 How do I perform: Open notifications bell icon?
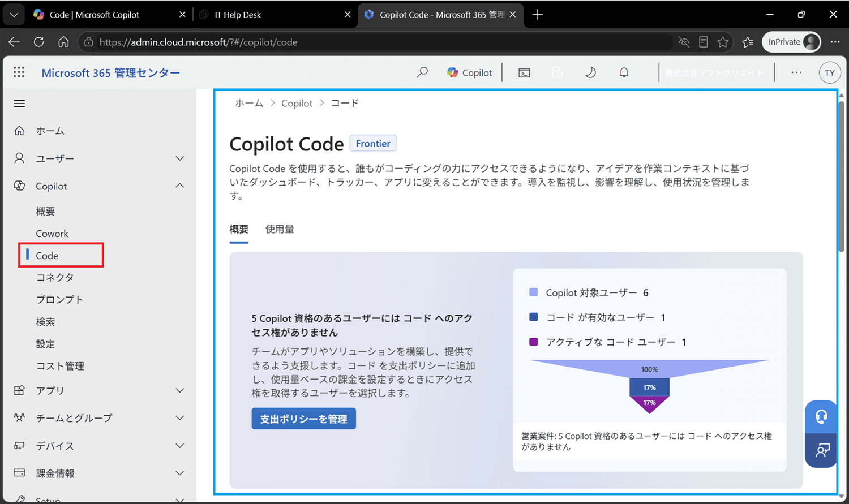click(x=624, y=72)
